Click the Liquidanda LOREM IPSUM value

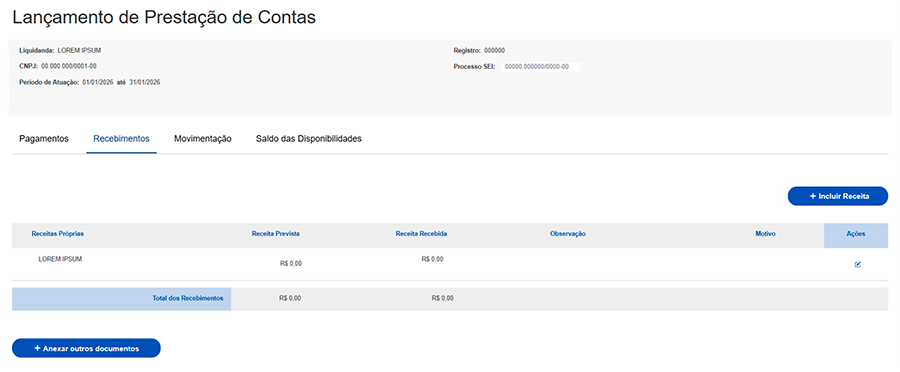pos(79,51)
